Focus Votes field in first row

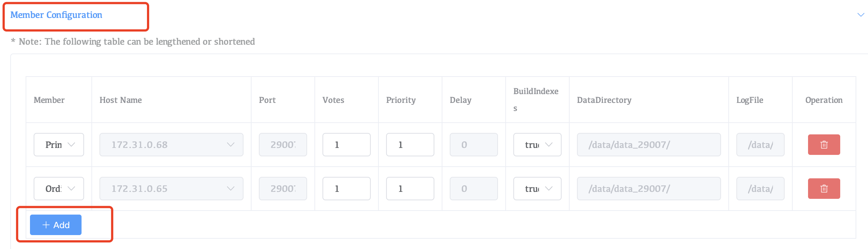pyautogui.click(x=346, y=145)
